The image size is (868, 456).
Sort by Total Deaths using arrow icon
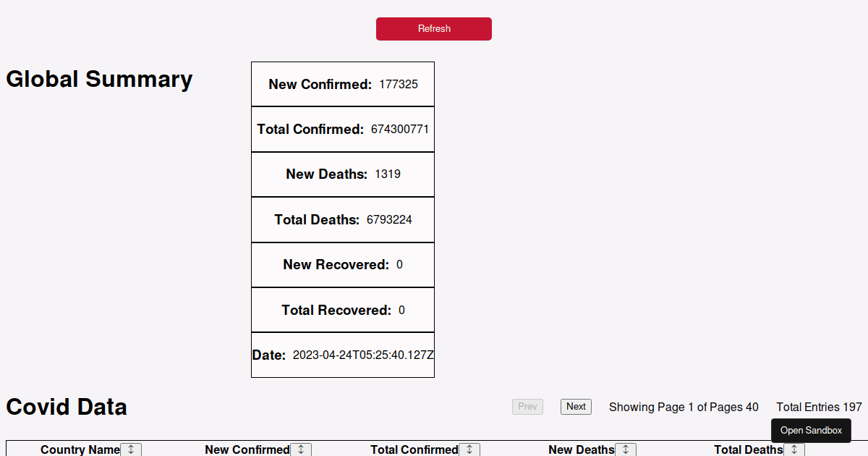point(794,449)
